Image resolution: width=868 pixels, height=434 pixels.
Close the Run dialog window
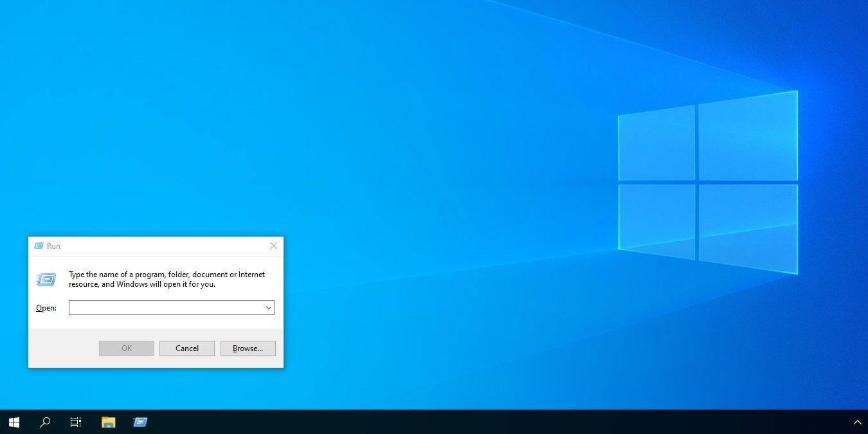coord(274,246)
